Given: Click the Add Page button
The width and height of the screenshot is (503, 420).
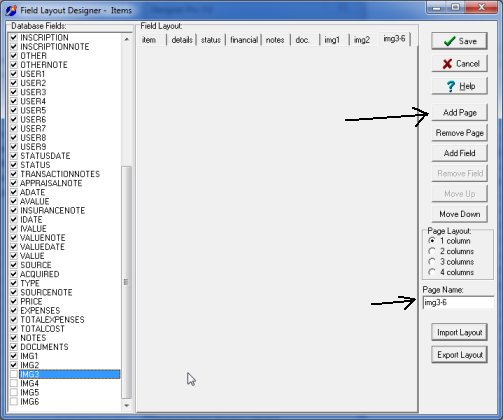Looking at the screenshot, I should pyautogui.click(x=459, y=113).
